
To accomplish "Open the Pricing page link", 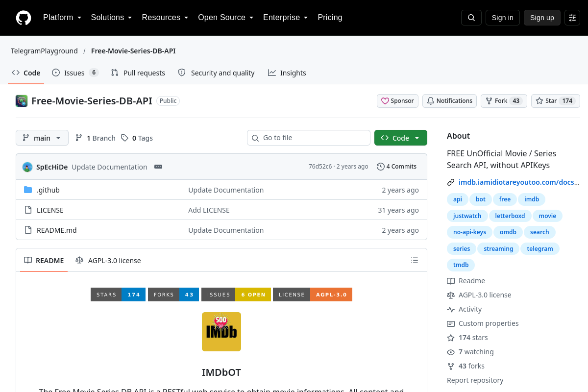I will click(x=330, y=18).
